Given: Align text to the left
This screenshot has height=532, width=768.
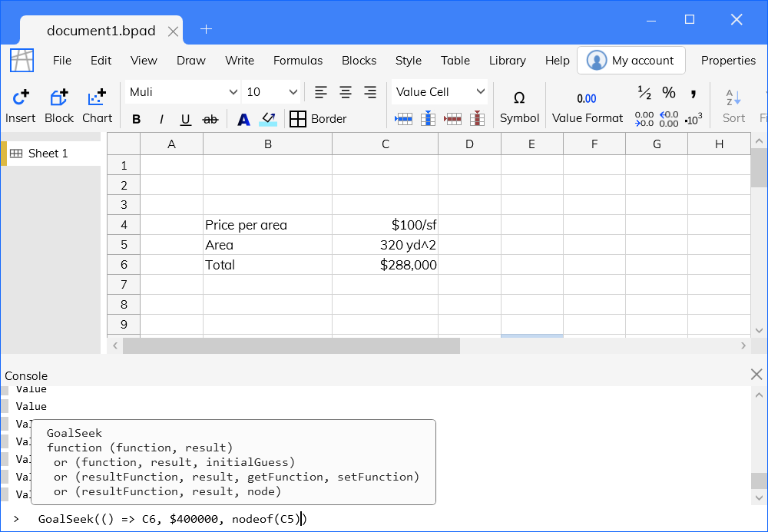Looking at the screenshot, I should pos(321,92).
